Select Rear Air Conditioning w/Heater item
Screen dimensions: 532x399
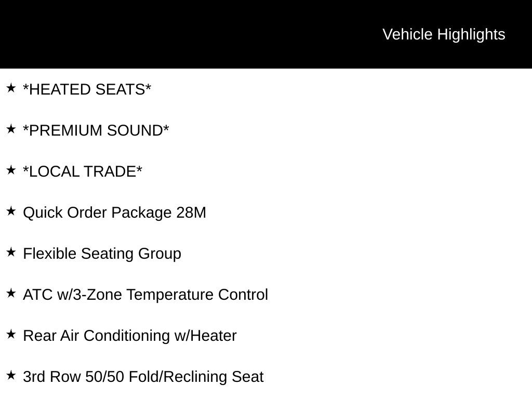click(x=130, y=336)
